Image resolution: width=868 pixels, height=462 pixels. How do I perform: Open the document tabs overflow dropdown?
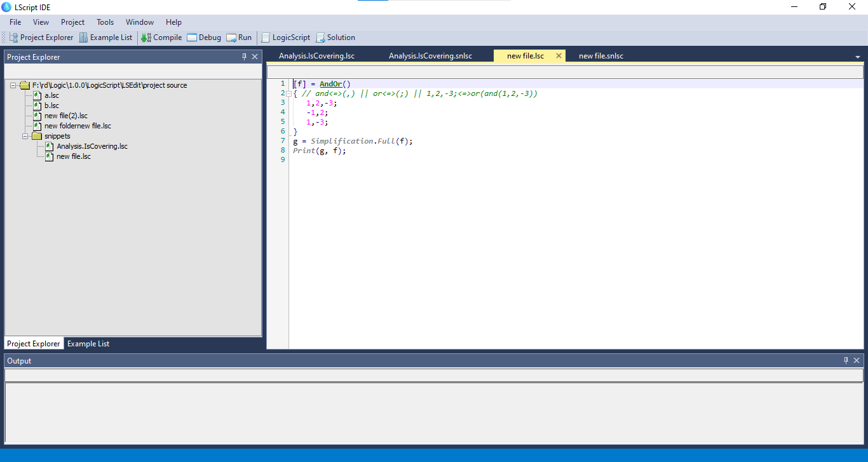click(x=858, y=57)
